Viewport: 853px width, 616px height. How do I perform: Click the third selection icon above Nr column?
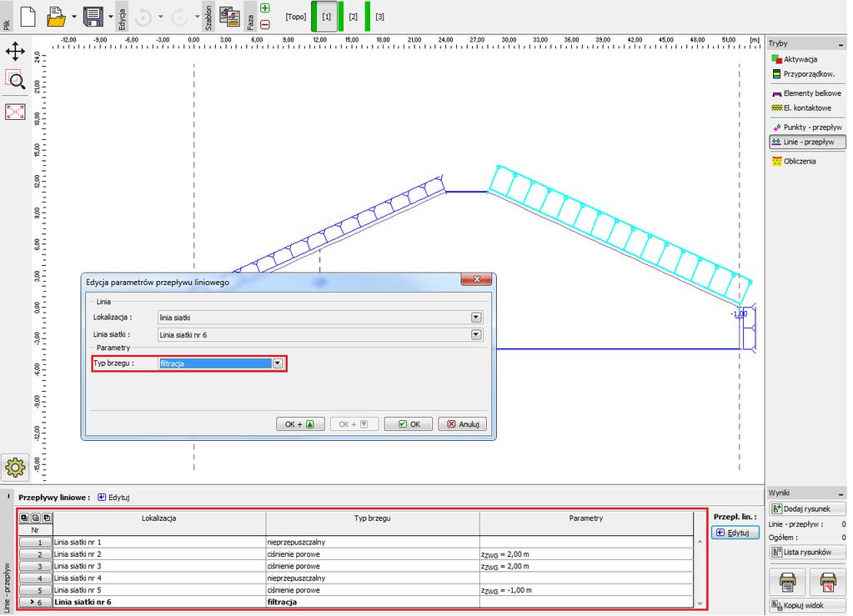(x=47, y=518)
